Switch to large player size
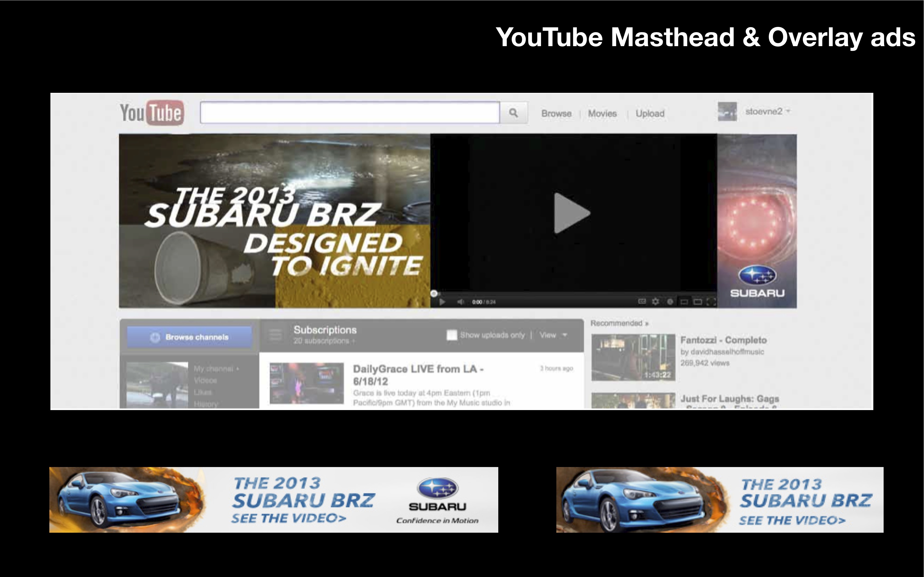This screenshot has height=577, width=924. coord(698,302)
